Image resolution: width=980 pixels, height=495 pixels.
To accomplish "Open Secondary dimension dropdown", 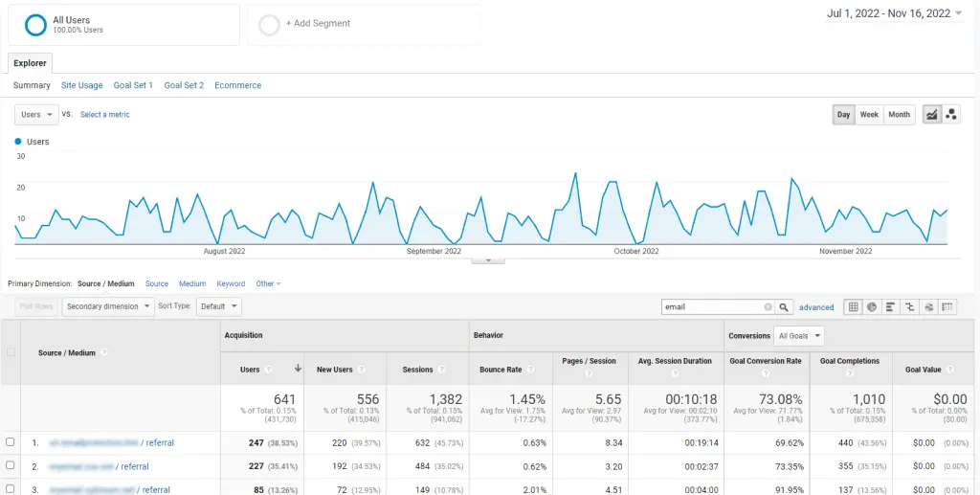I will (108, 307).
